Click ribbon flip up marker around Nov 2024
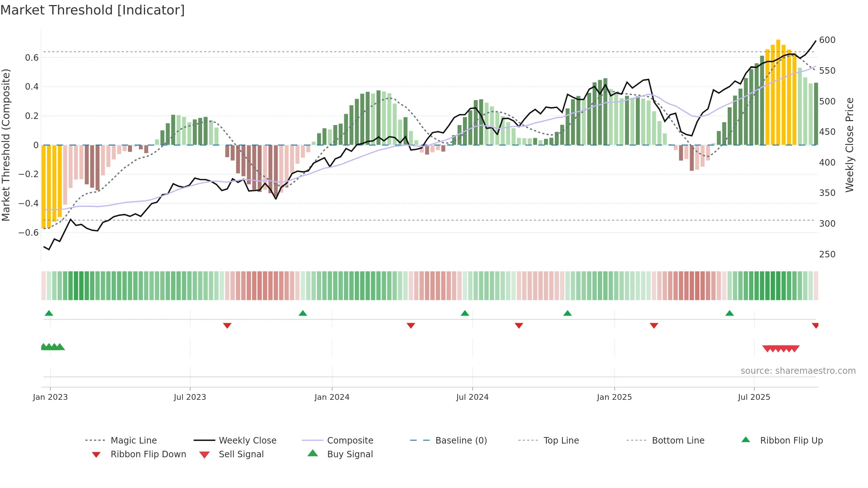The height and width of the screenshot is (488, 868). 567,313
